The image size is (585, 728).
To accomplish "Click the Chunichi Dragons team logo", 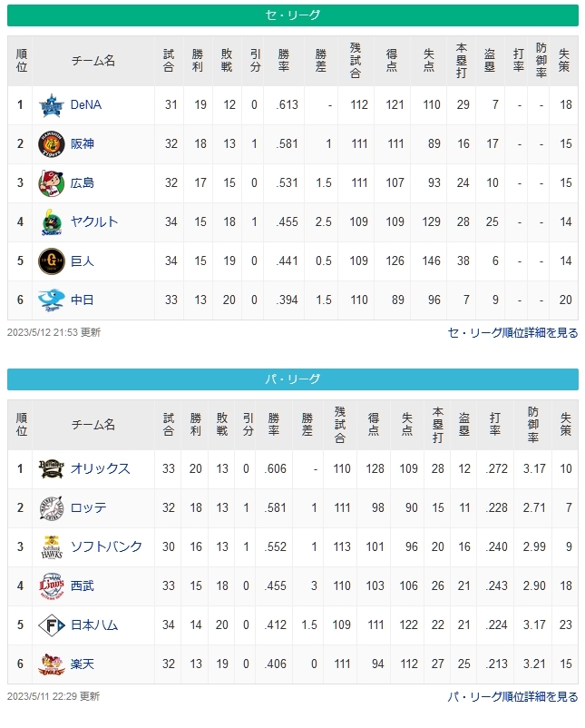I will click(x=51, y=300).
